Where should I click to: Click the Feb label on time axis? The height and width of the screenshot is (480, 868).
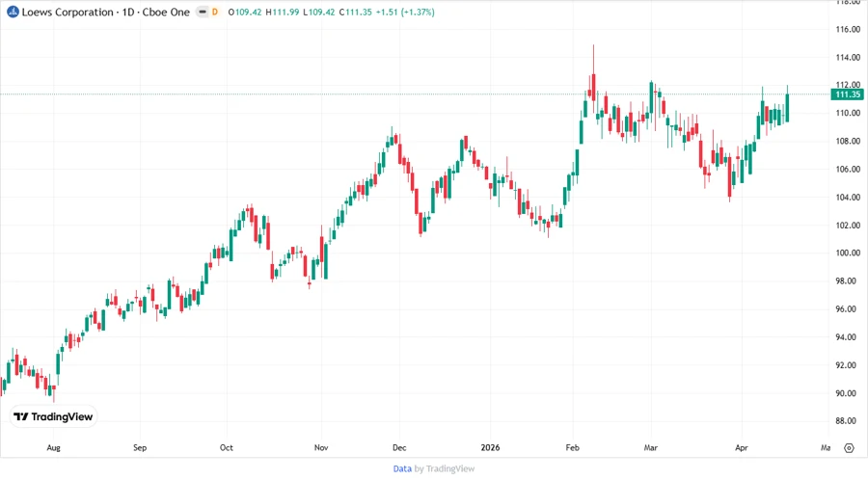(x=572, y=448)
